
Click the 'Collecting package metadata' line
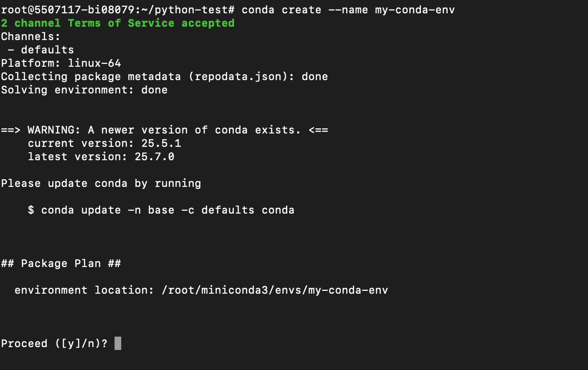click(x=165, y=76)
